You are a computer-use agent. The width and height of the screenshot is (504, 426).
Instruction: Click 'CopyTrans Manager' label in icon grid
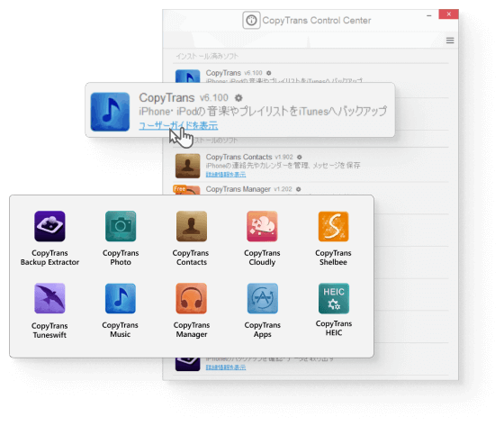point(192,330)
